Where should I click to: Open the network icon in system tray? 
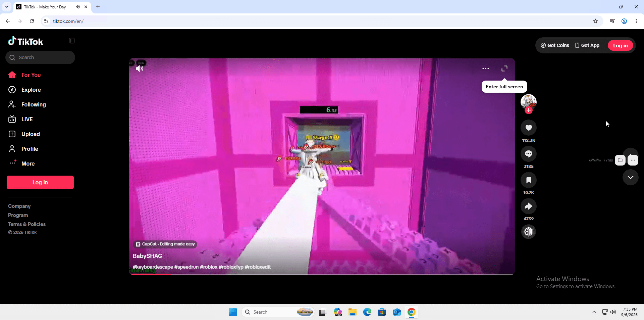pos(605,312)
